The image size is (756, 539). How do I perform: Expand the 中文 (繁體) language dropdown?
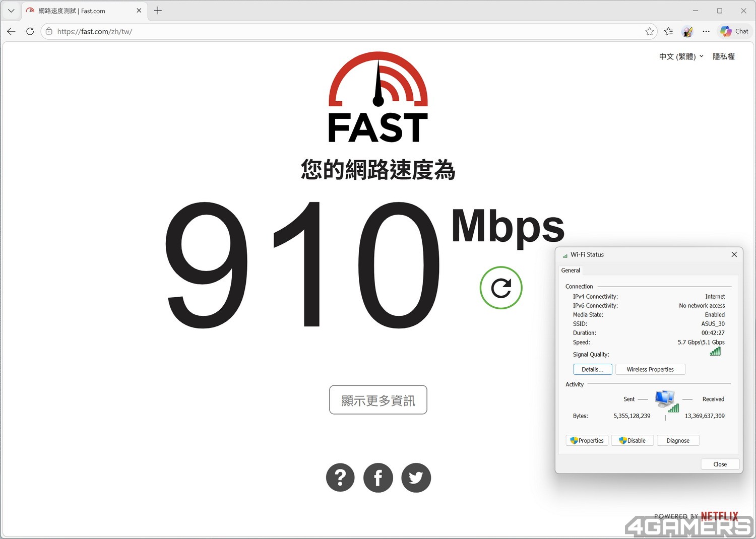(681, 56)
